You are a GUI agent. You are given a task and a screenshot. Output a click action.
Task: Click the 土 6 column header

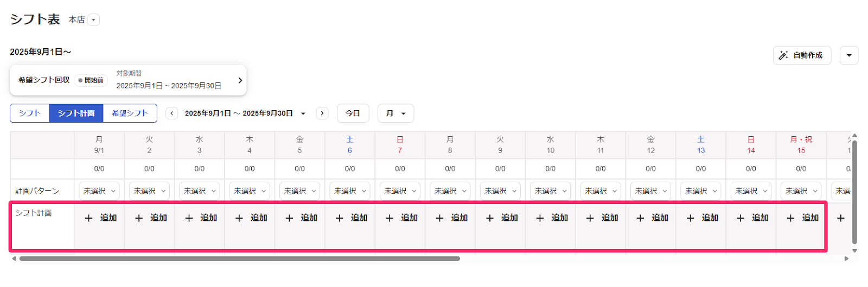point(350,145)
